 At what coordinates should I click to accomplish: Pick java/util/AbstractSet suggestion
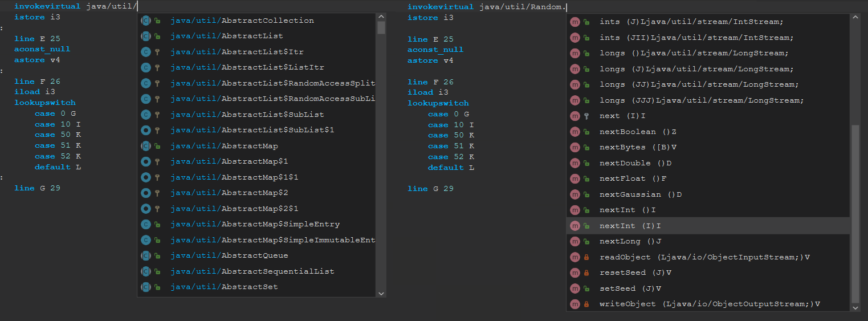tap(256, 287)
